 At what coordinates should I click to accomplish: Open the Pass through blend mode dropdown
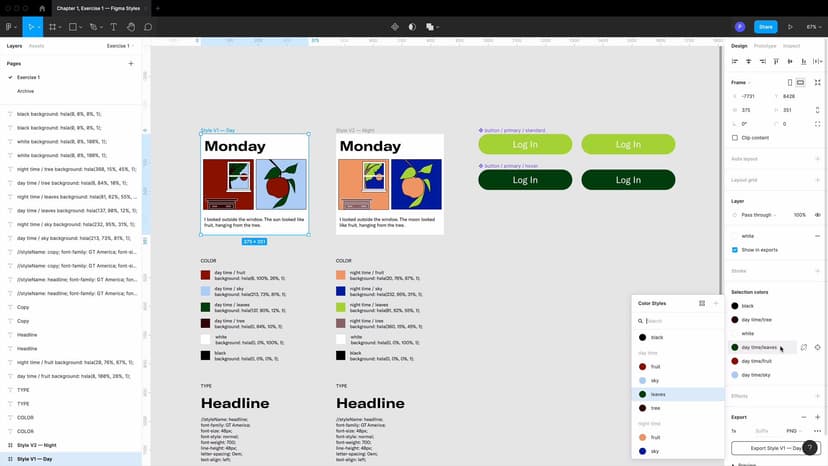[758, 215]
